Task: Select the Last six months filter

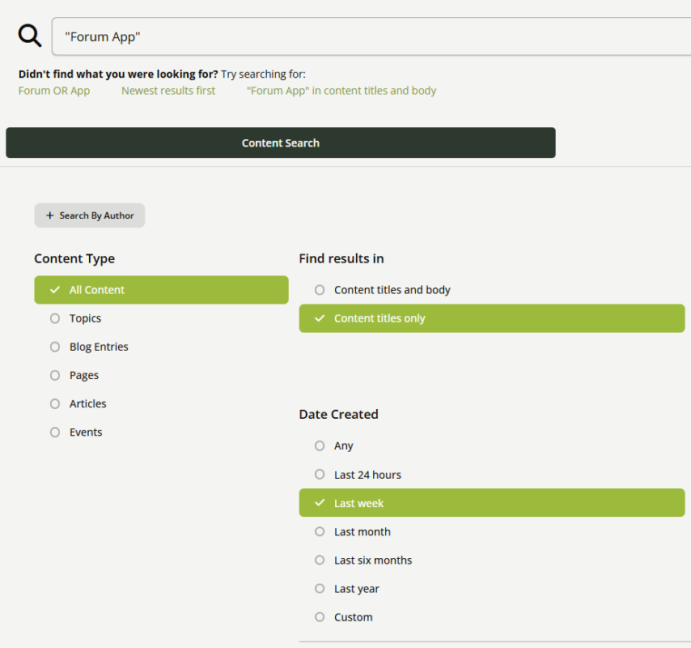Action: (x=372, y=560)
